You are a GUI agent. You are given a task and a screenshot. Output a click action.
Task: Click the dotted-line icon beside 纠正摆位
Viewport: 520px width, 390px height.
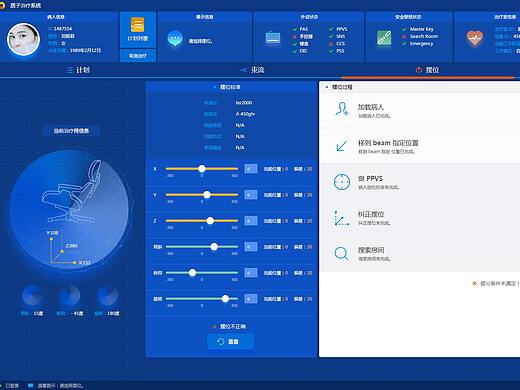342,218
